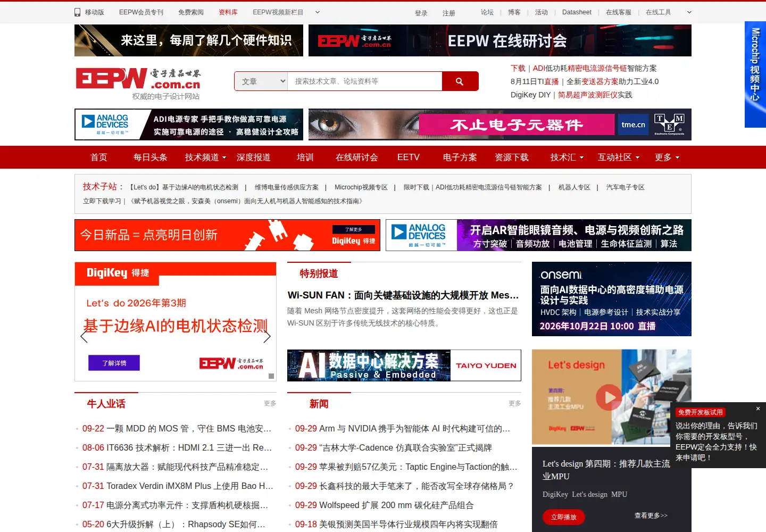Open the Microchip video center side banner
Viewport: 766px width, 532px height.
pos(755,74)
